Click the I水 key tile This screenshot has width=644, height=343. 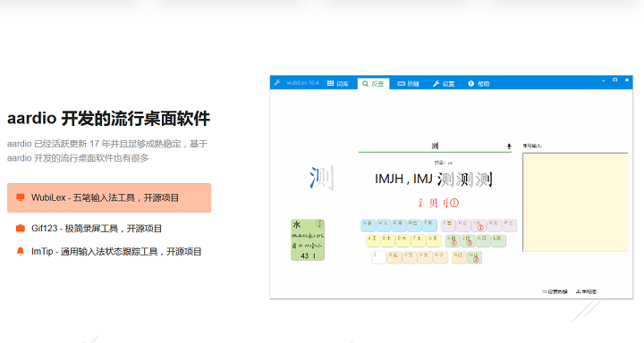pyautogui.click(x=479, y=225)
